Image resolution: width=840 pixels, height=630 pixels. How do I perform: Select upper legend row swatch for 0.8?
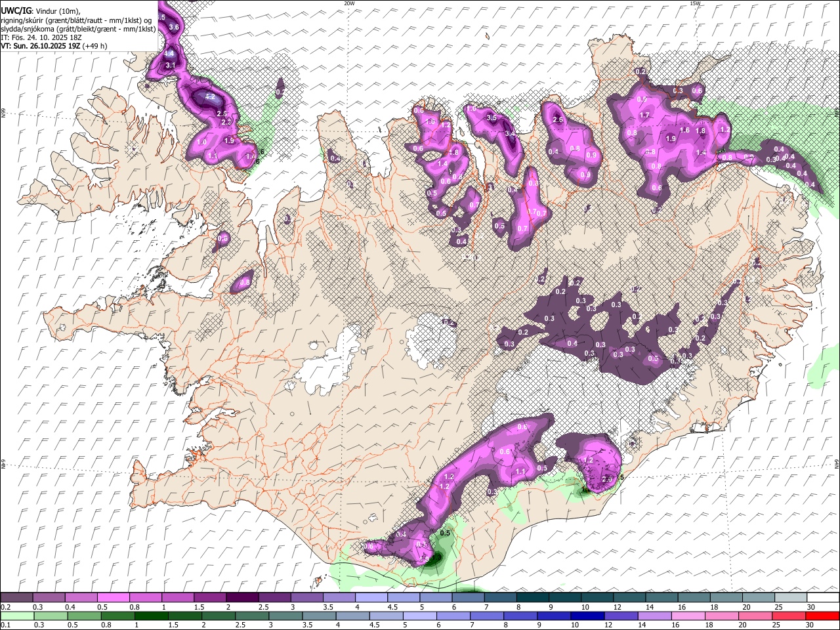point(146,597)
